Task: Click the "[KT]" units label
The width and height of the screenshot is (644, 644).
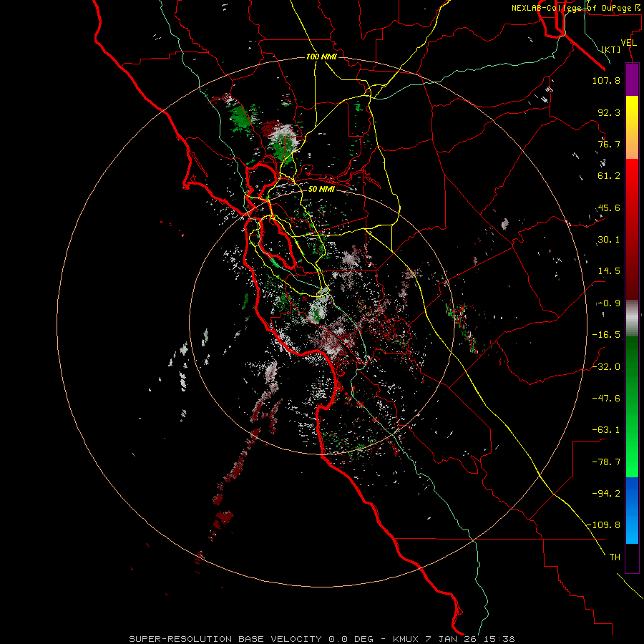Action: pos(611,49)
